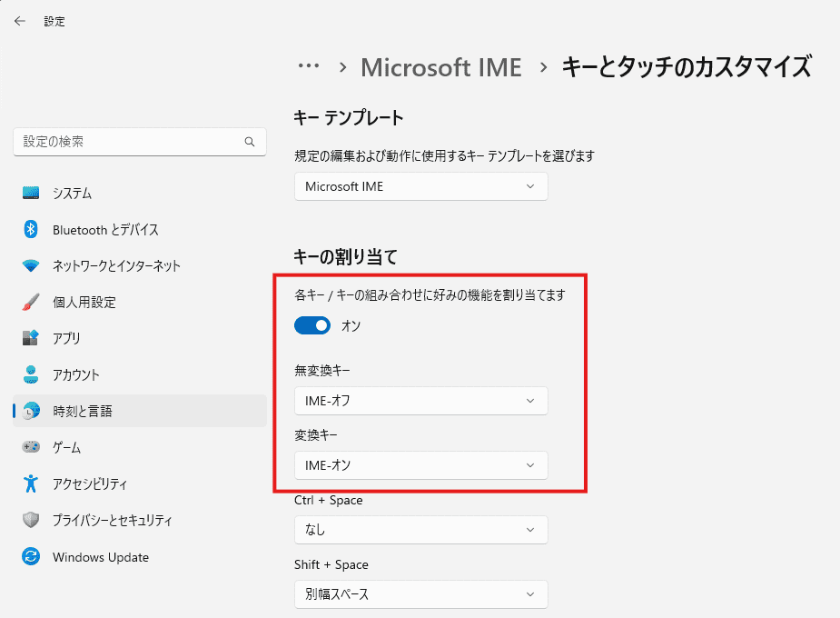840x618 pixels.
Task: Click the アプリ icon in sidebar
Action: point(31,338)
